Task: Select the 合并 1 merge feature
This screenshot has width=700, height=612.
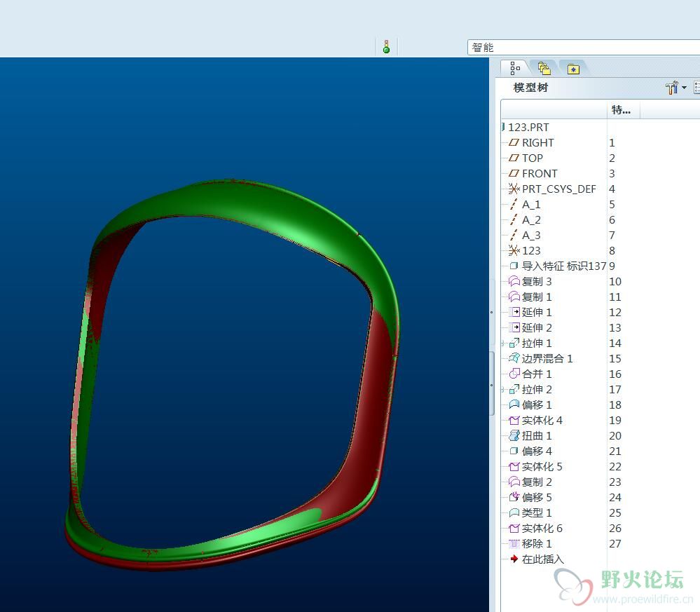Action: [x=536, y=374]
